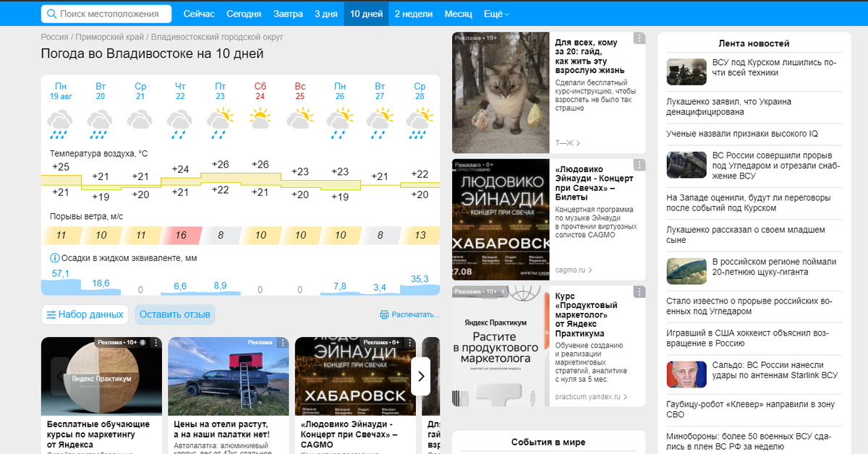868x454 pixels.
Task: Click Wednesday 28 weather icon
Action: (420, 122)
